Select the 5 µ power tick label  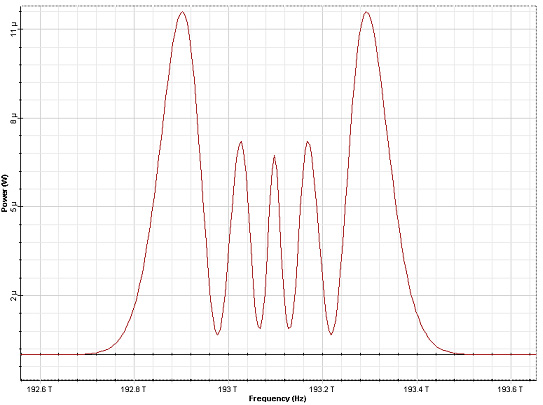tap(14, 208)
